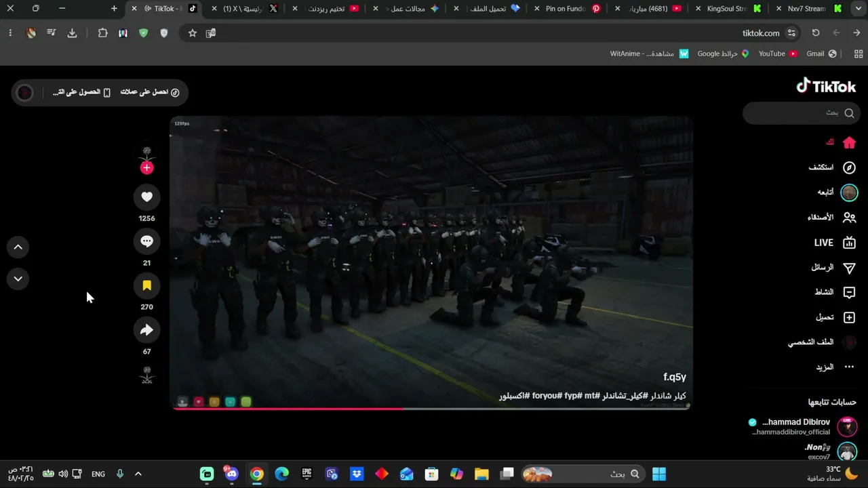Open the Windows Start menu

[x=659, y=474]
